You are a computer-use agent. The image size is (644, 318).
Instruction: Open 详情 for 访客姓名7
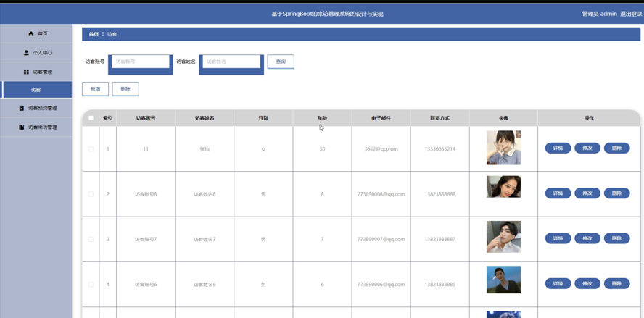point(558,238)
